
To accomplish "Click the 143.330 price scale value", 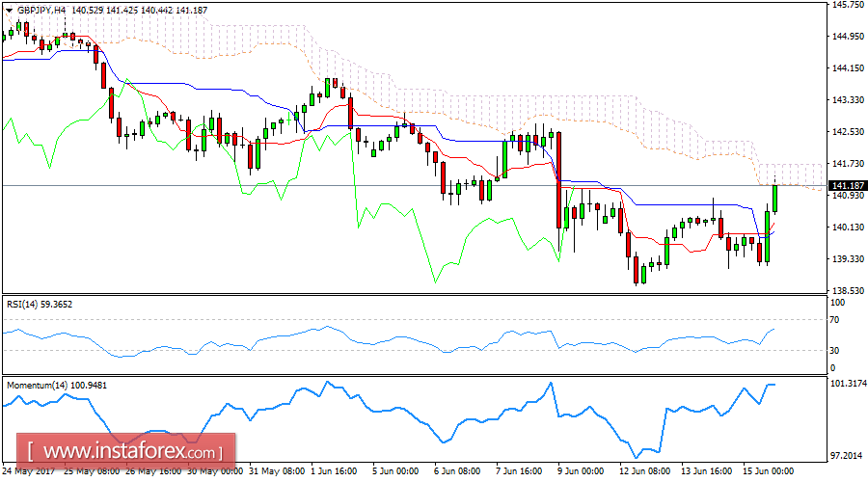I will coord(848,100).
